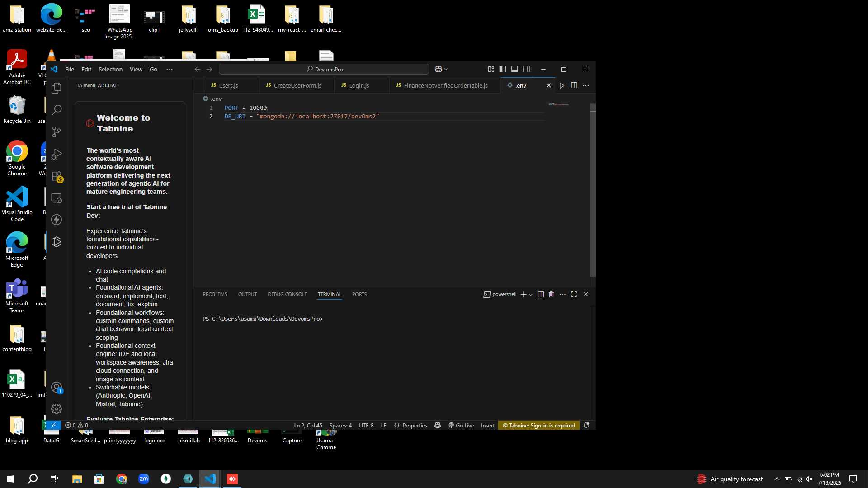Screen dimensions: 868x488
Task: Go back in editor navigation
Action: coord(197,69)
